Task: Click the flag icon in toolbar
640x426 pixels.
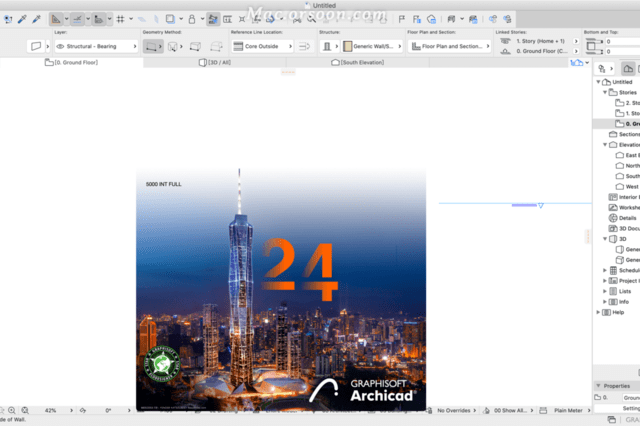Action: [x=402, y=19]
